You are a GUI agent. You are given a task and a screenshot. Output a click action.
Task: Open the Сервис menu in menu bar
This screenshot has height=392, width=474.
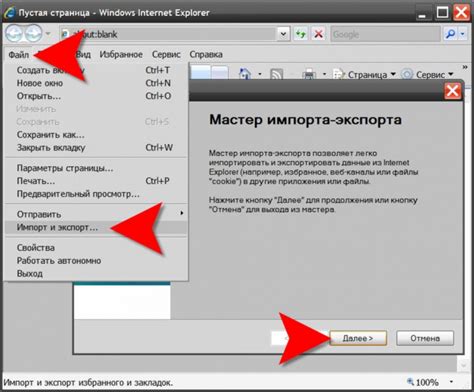pyautogui.click(x=166, y=54)
